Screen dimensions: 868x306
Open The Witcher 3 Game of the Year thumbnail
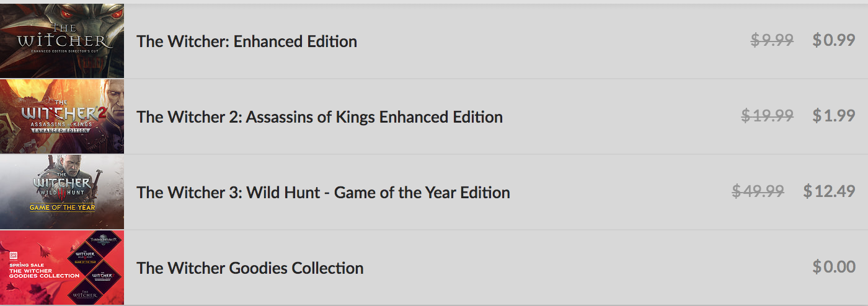tap(62, 192)
